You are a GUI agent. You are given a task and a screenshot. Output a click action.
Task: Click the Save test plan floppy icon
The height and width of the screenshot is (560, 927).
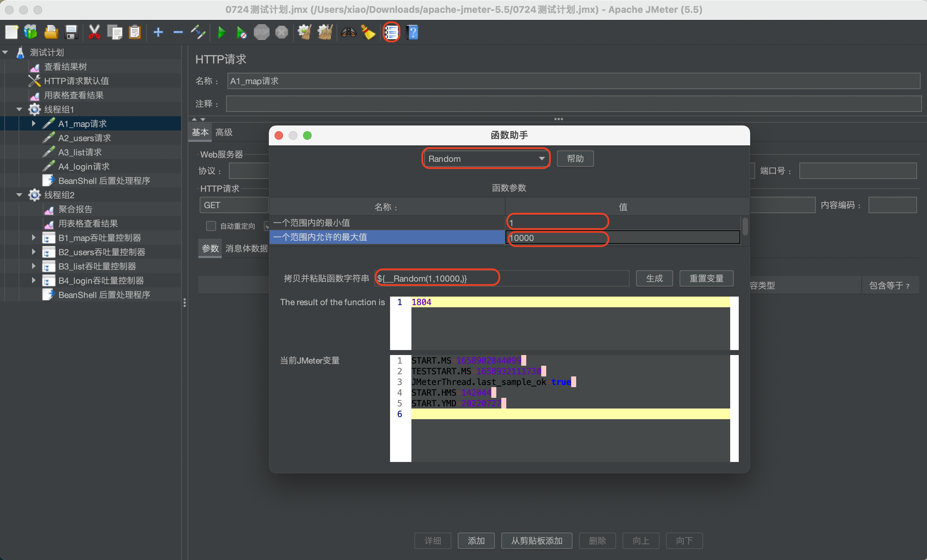coord(71,32)
